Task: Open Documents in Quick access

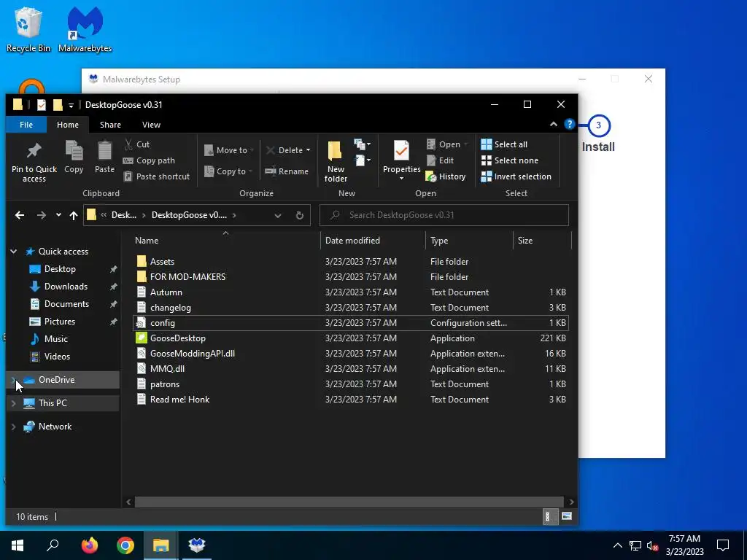Action: coord(66,304)
